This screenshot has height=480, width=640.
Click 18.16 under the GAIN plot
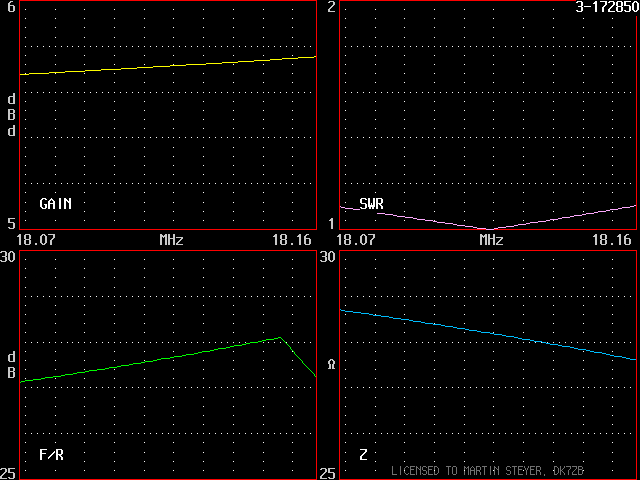[292, 240]
